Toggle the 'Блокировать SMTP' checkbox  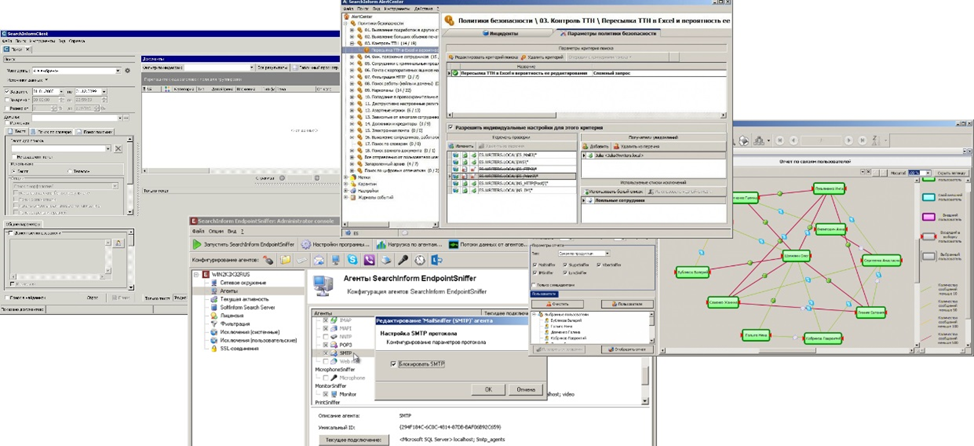pos(393,363)
